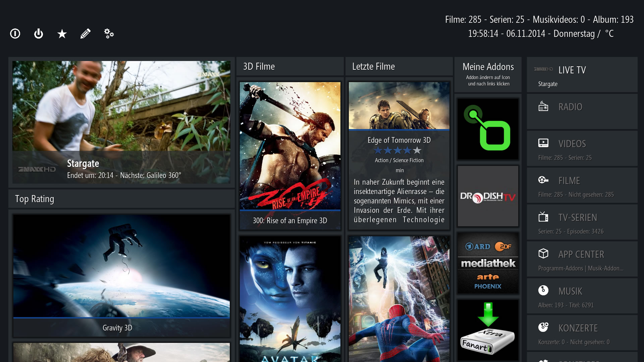Click the 3D Filme header
The width and height of the screenshot is (644, 362).
click(x=290, y=66)
